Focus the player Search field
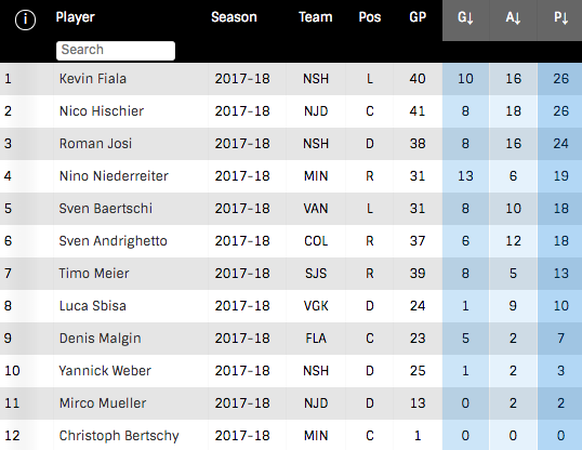 [x=115, y=50]
